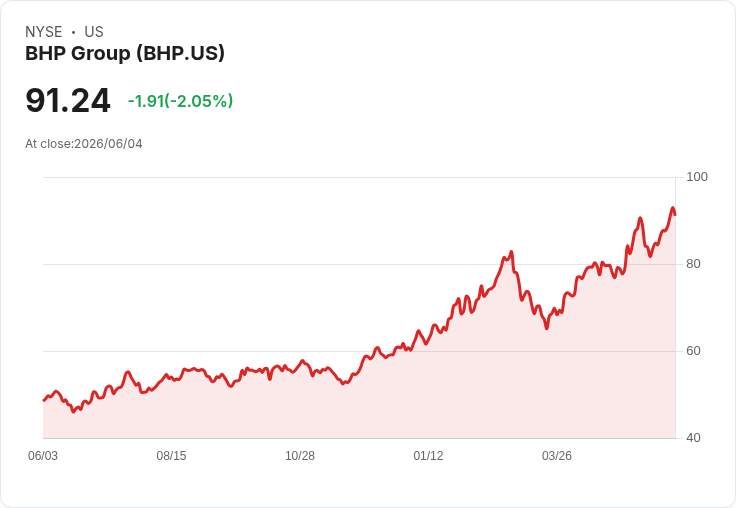
Task: Select the 06/03 date on x-axis
Action: click(x=43, y=455)
